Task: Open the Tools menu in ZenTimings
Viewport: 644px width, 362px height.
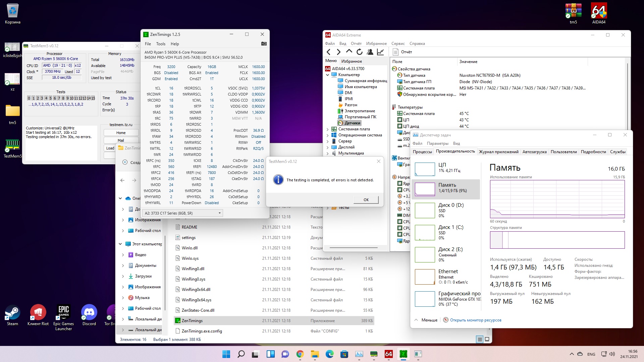Action: 161,44
